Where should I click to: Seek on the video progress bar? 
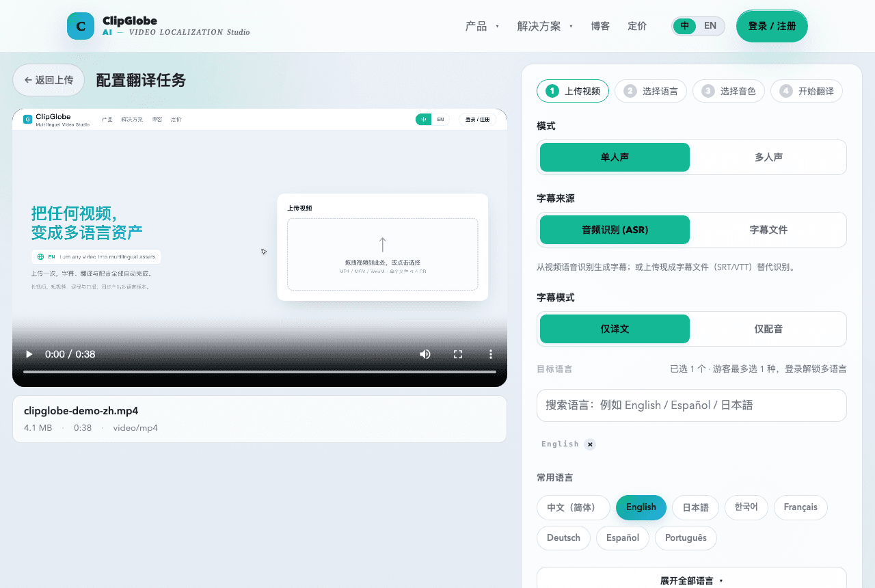[260, 372]
